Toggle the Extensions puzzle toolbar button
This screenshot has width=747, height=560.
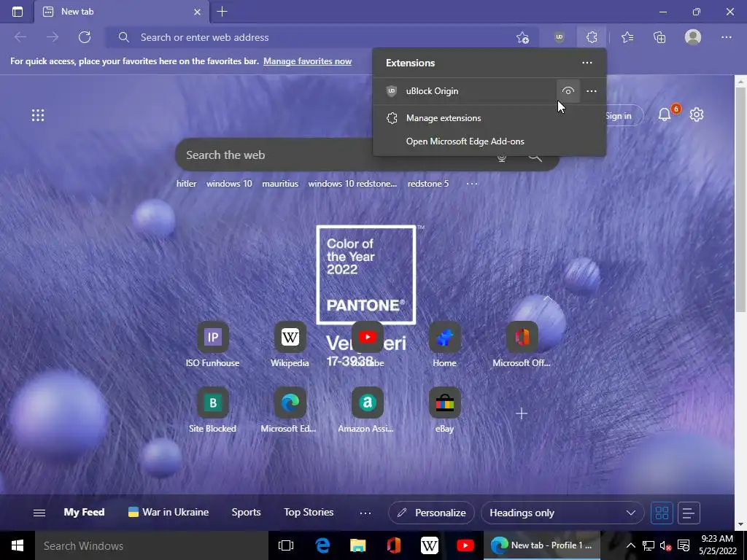[x=592, y=37]
